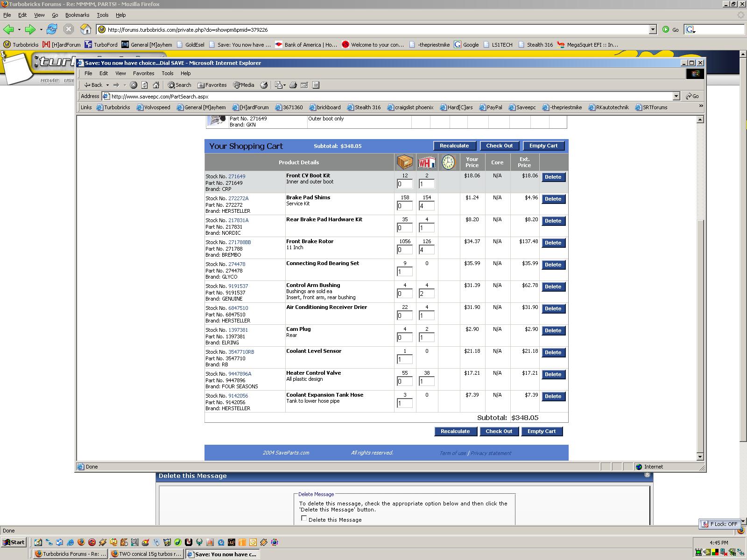
Task: Click the IE Stop toolbar icon
Action: coord(134,85)
